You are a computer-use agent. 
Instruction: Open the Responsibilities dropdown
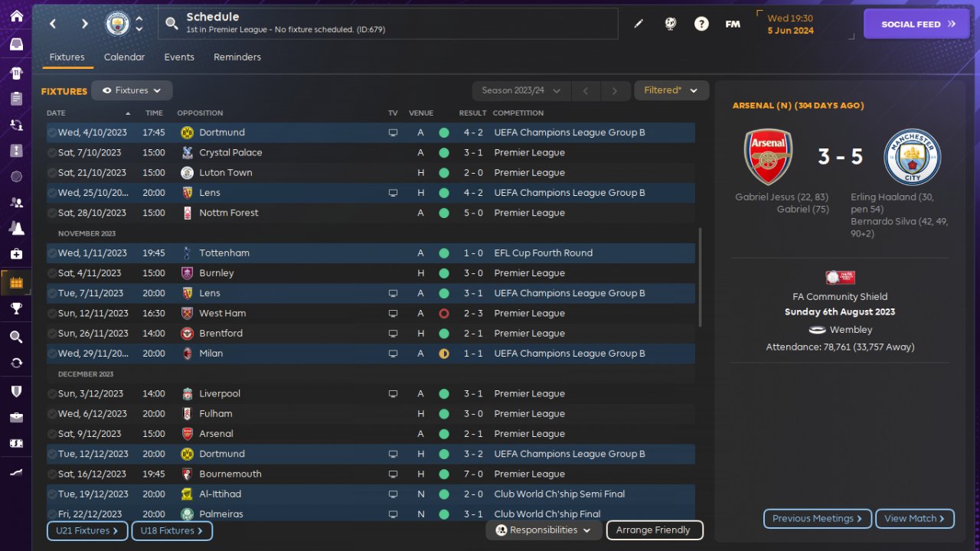pos(544,530)
